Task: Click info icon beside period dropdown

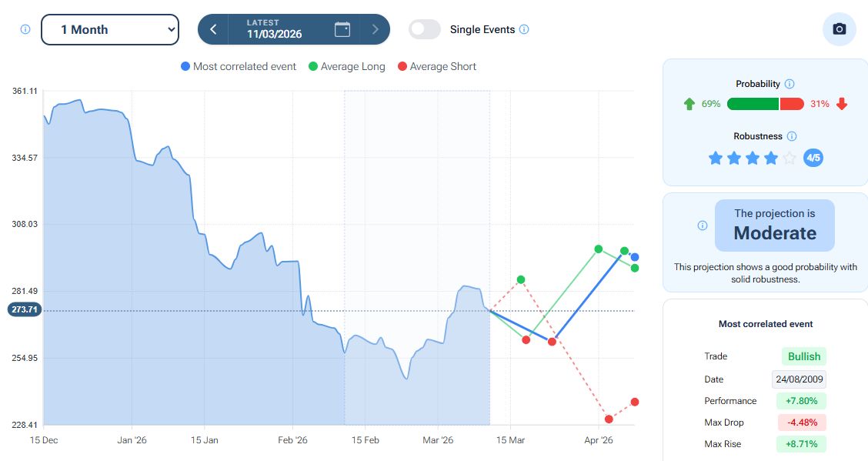Action: point(25,29)
